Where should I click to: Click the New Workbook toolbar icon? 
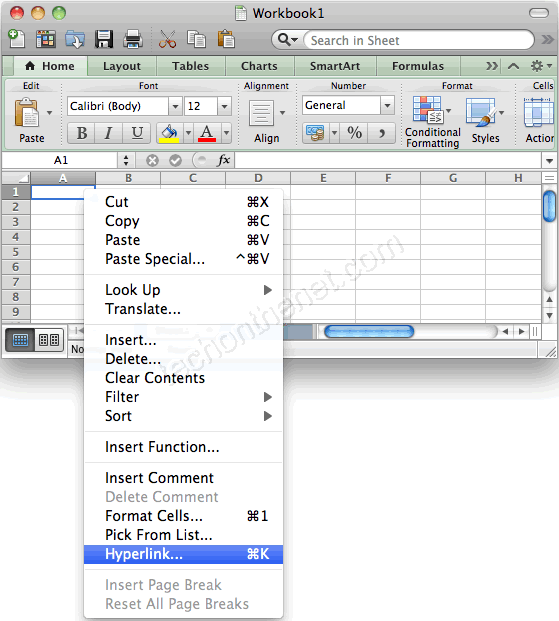click(x=16, y=39)
